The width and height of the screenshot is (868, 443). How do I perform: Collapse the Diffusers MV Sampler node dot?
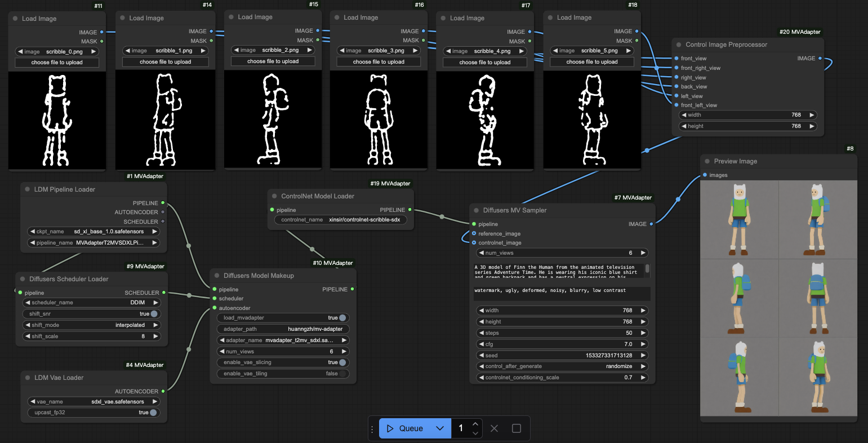[476, 210]
